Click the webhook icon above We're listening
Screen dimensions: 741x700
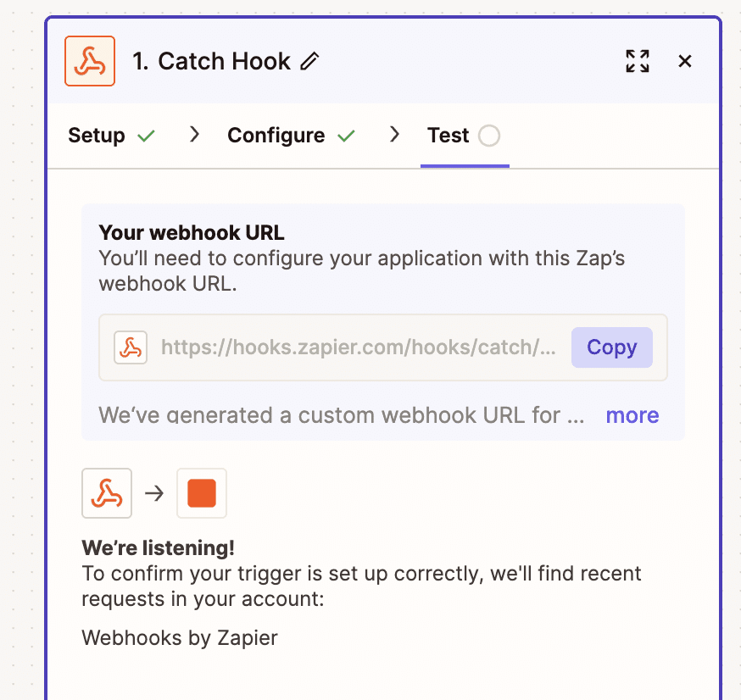pyautogui.click(x=105, y=493)
